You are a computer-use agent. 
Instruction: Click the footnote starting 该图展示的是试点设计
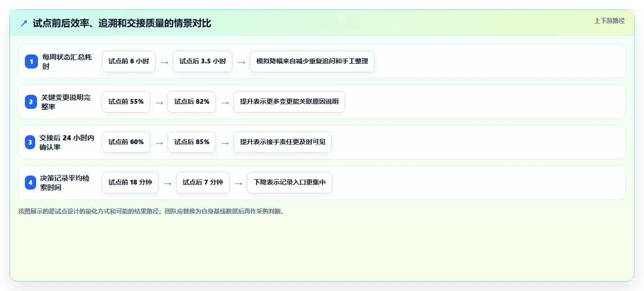151,211
